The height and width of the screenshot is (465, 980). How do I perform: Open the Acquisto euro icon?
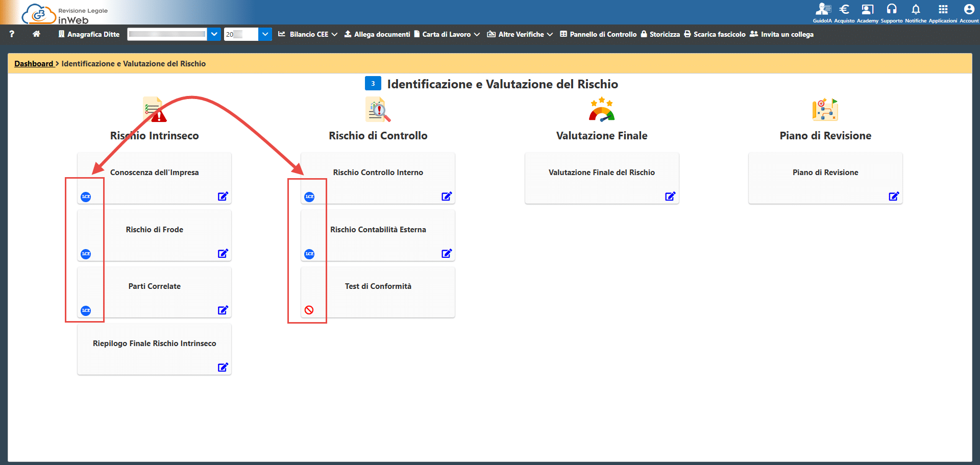(844, 9)
